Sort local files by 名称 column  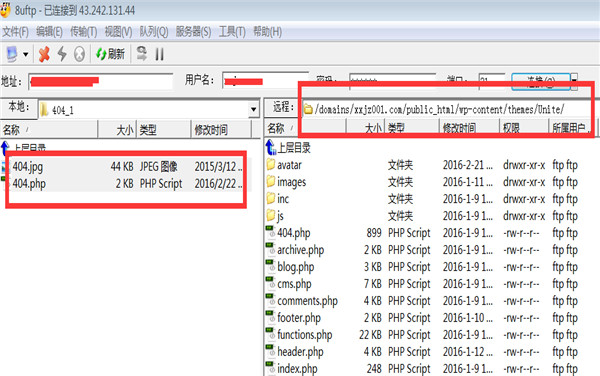coord(49,130)
